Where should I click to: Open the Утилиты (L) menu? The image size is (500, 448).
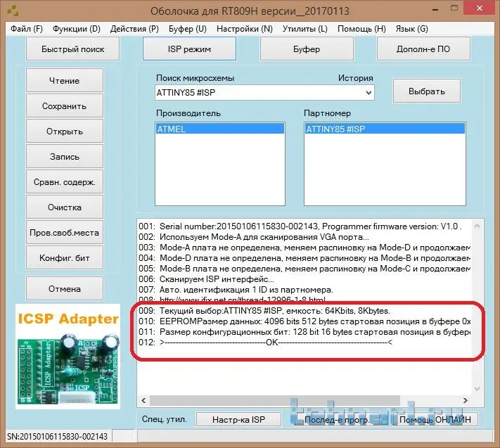(305, 29)
